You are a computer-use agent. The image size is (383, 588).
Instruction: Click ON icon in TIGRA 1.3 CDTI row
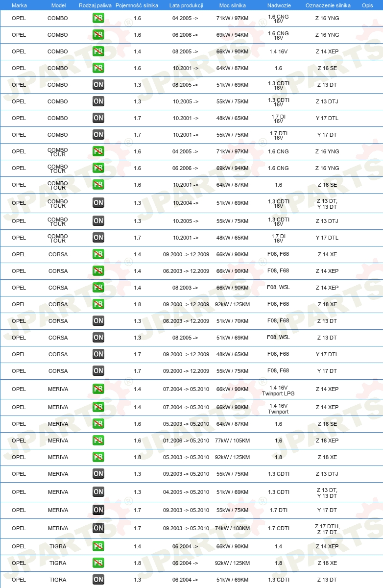click(x=98, y=580)
